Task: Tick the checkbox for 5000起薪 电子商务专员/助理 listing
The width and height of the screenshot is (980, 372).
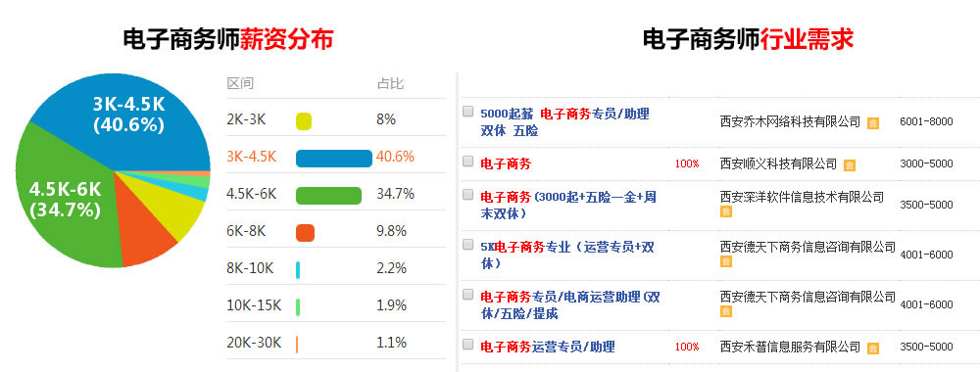Action: point(467,112)
